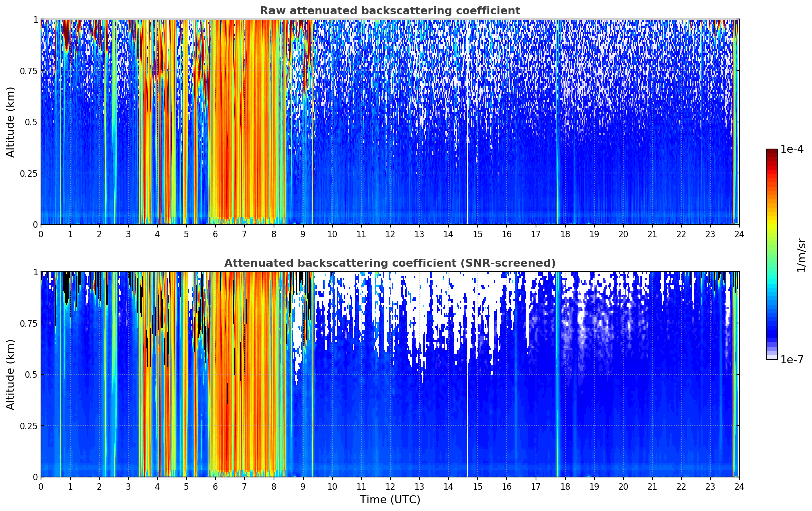Click the '1e-4' colorbar maximum label

tap(792, 149)
